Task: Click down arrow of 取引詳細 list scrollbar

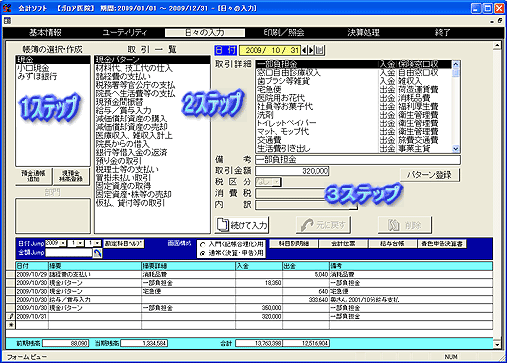Action: point(456,149)
